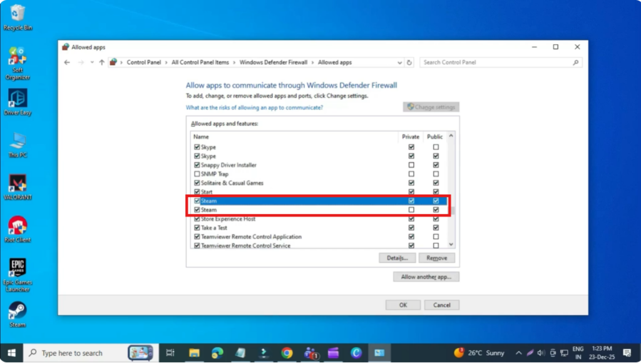Open the Recycle Bin
The image size is (641, 364).
(17, 14)
